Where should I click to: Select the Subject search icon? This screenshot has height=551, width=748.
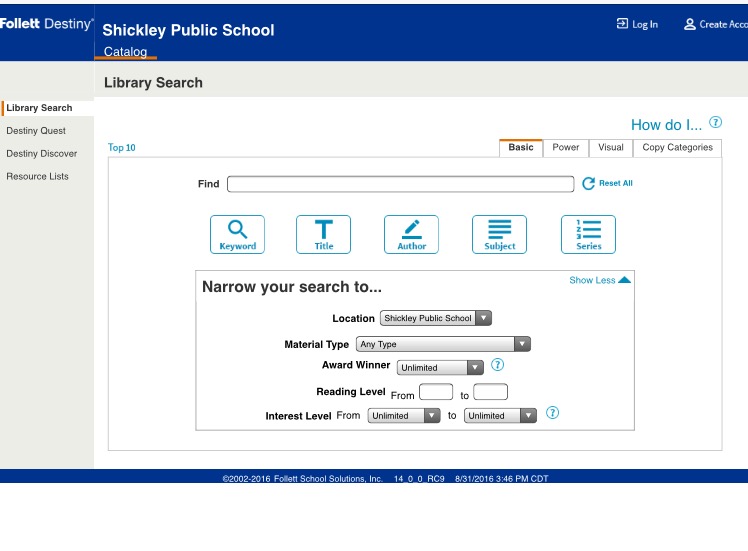499,234
